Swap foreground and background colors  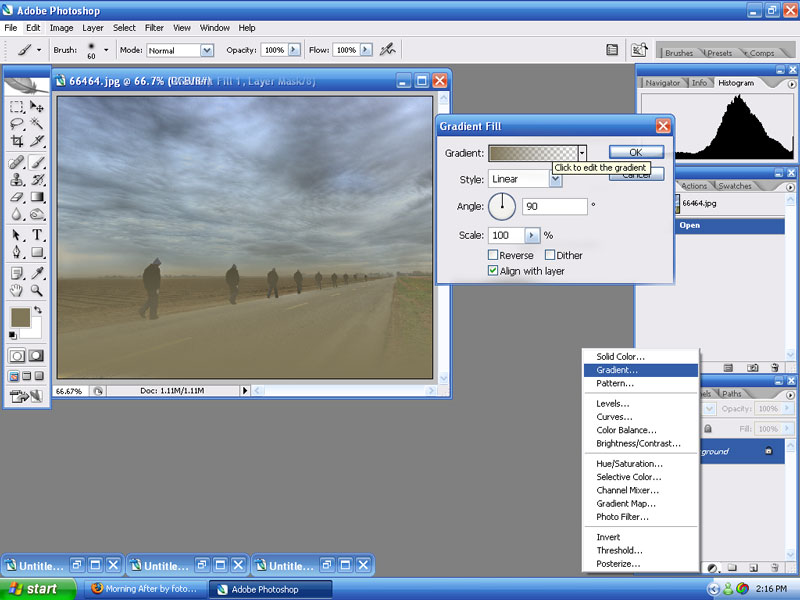click(x=38, y=310)
